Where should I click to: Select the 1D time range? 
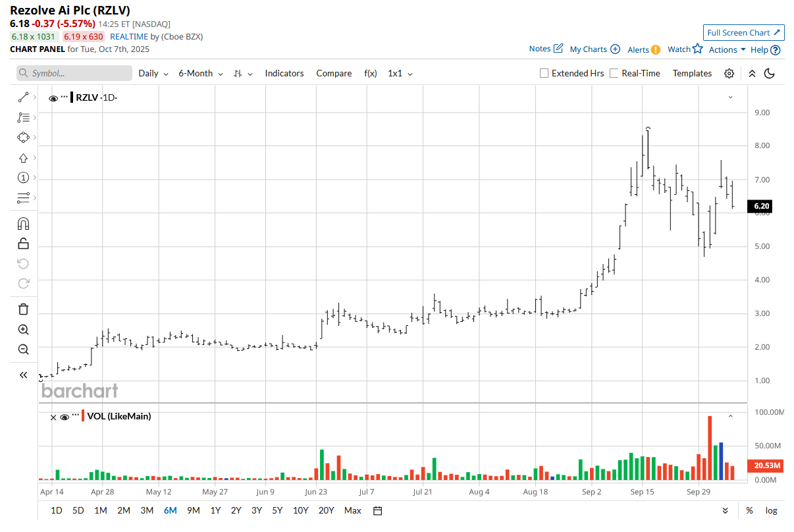[x=57, y=510]
